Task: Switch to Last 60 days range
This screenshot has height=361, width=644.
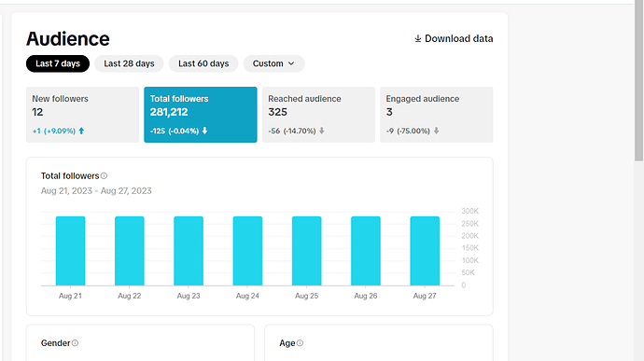Action: 203,63
